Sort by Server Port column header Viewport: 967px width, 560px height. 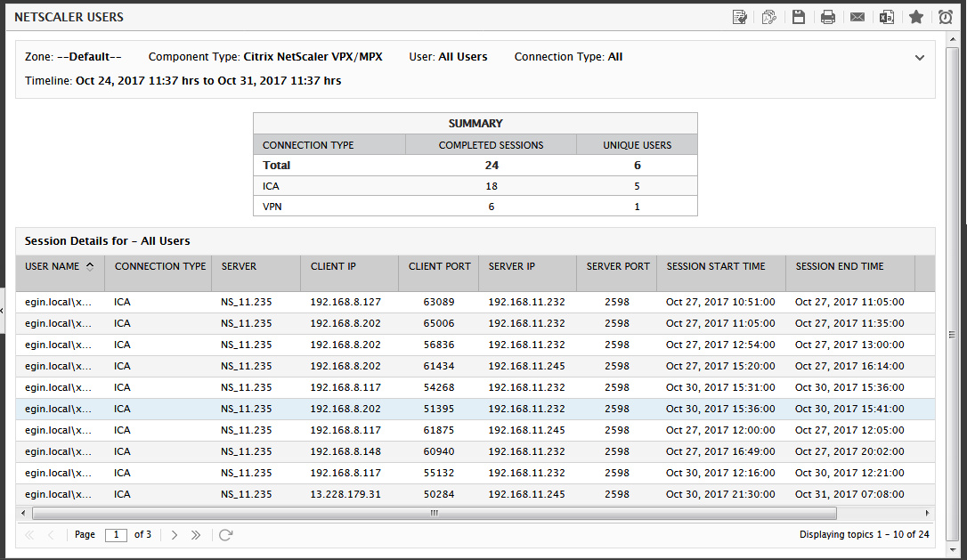(617, 273)
